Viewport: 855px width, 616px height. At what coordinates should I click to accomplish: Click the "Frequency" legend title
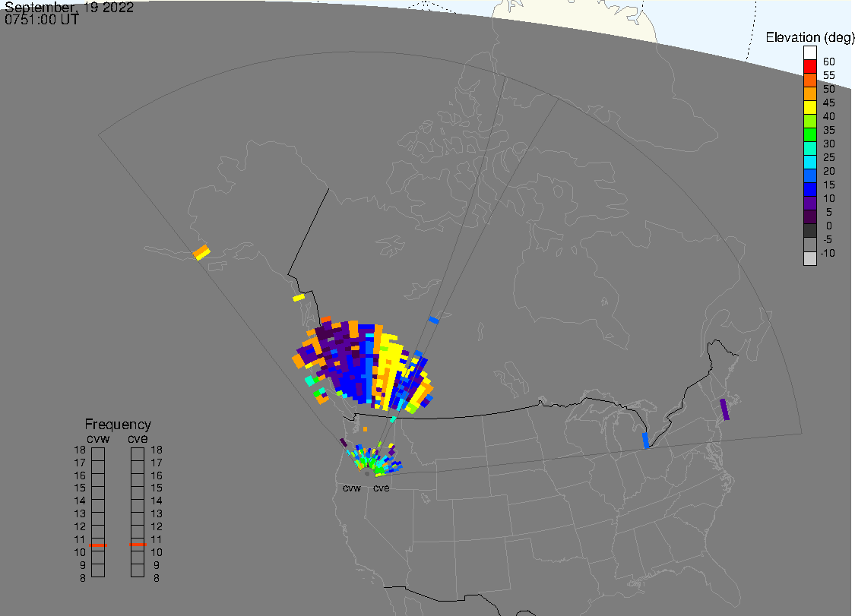click(118, 425)
